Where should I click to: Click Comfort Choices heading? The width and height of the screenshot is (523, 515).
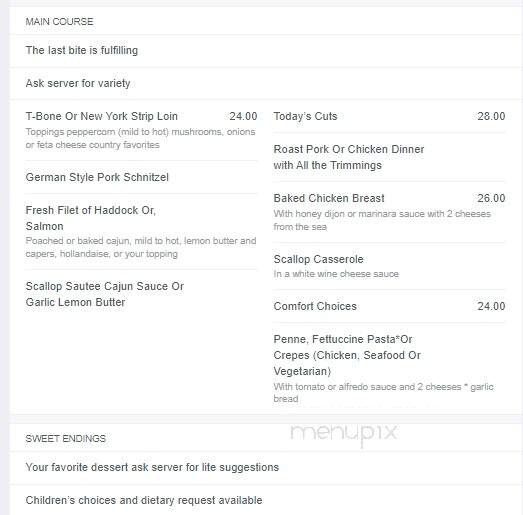pyautogui.click(x=315, y=306)
